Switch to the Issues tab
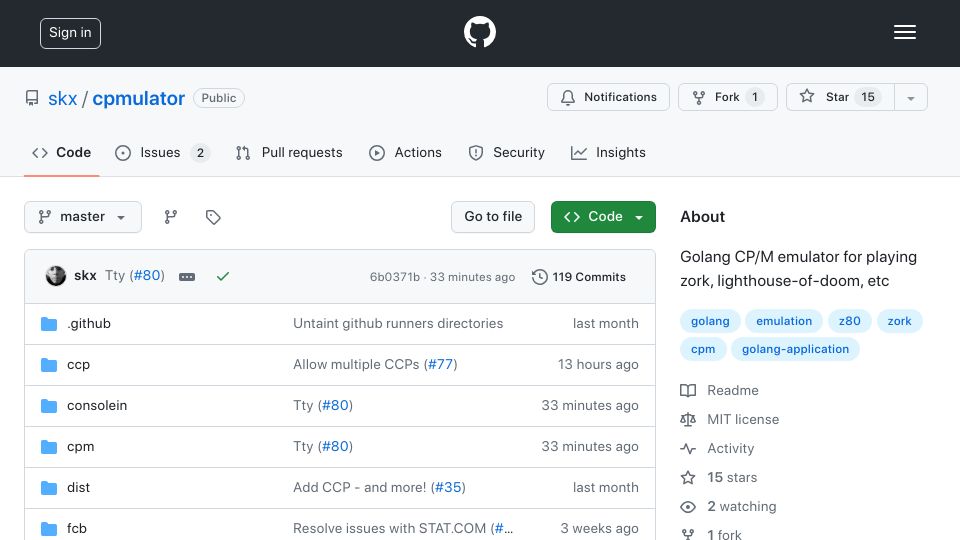Viewport: 960px width, 540px height. (x=162, y=152)
